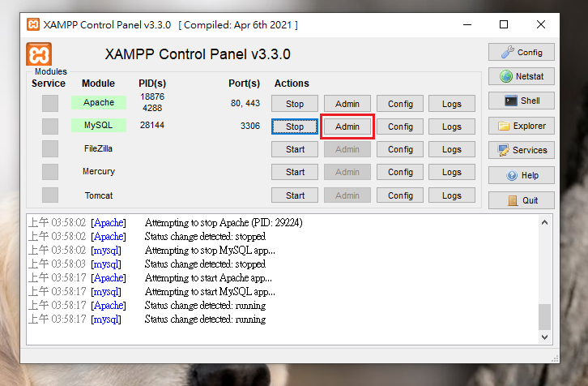Quit XAMPP with the door icon button

click(522, 200)
